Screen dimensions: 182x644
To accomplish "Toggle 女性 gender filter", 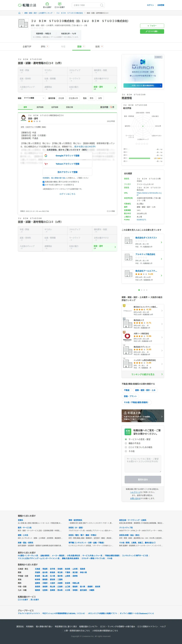I will 100,98.
